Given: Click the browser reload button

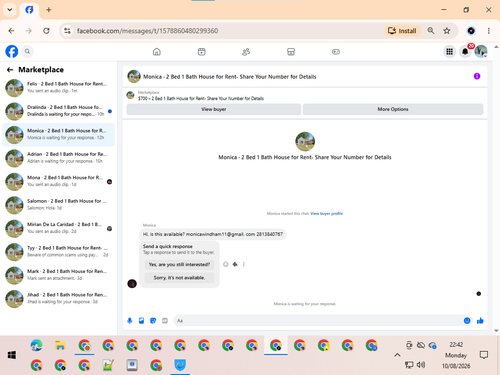Looking at the screenshot, I should pyautogui.click(x=46, y=31).
